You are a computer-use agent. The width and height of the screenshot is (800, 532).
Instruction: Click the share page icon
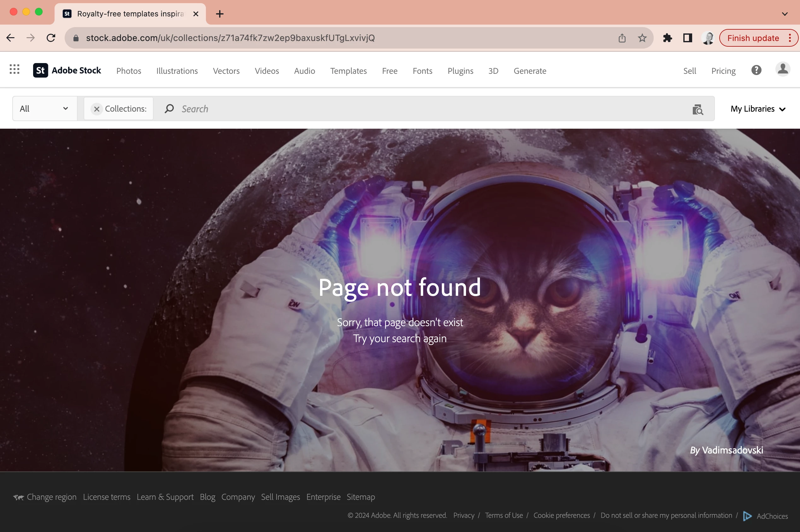tap(622, 38)
